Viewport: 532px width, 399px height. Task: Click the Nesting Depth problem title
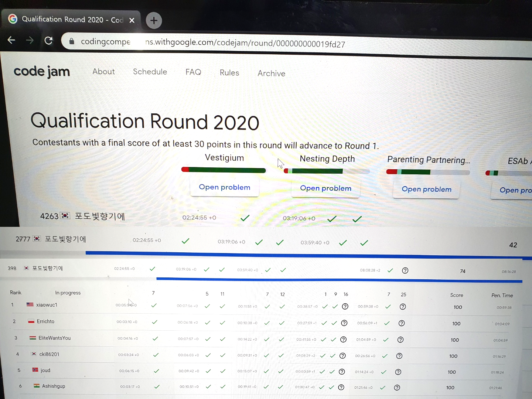(327, 159)
